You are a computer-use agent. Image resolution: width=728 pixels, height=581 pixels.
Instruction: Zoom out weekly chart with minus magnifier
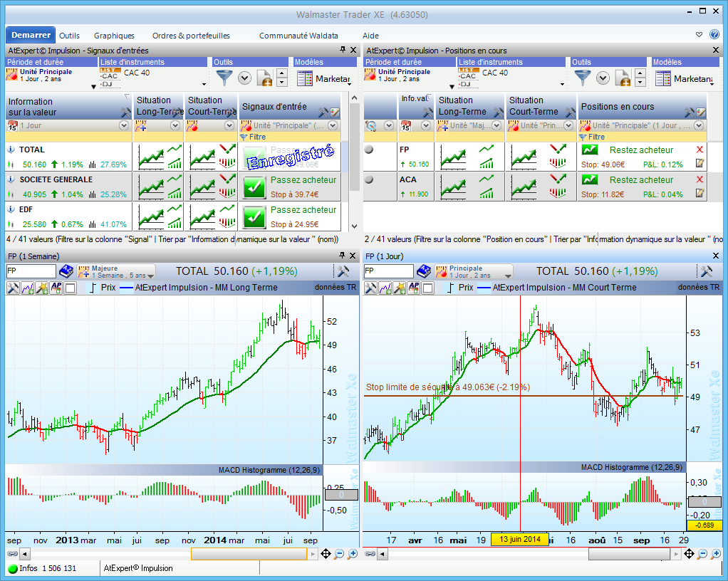click(x=339, y=554)
